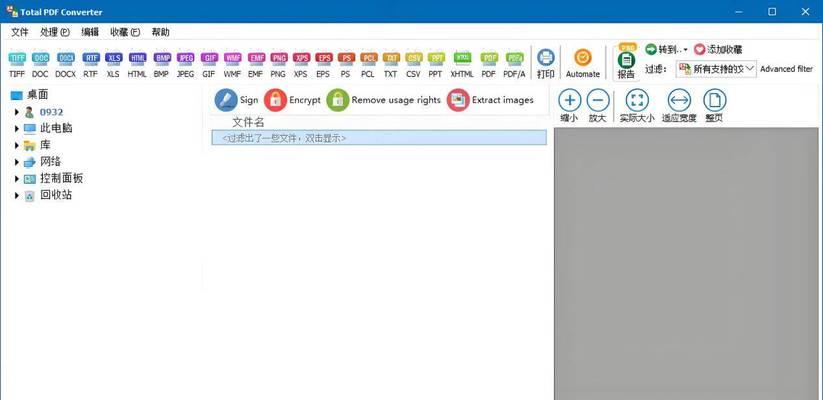Click Extract images button
This screenshot has height=400, width=823.
(x=490, y=100)
